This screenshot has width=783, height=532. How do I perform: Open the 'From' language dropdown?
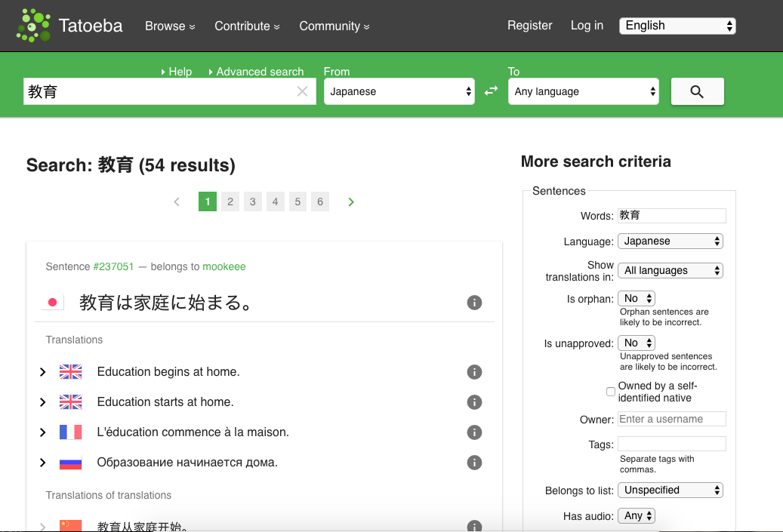point(399,91)
